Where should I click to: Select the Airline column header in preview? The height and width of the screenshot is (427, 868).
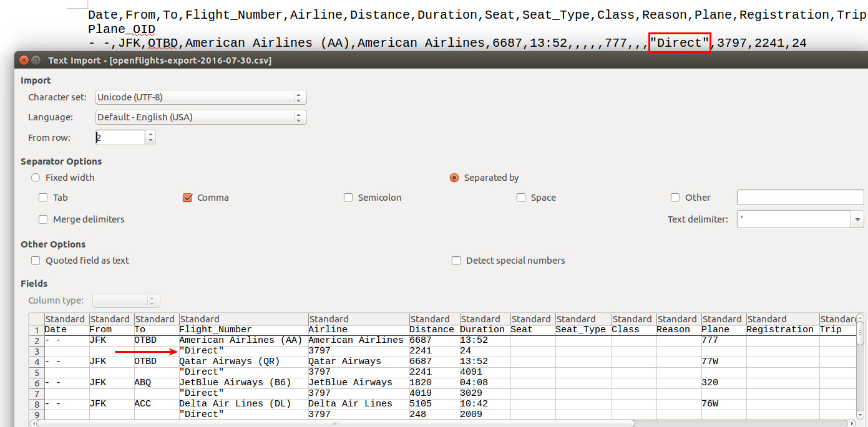click(x=358, y=319)
